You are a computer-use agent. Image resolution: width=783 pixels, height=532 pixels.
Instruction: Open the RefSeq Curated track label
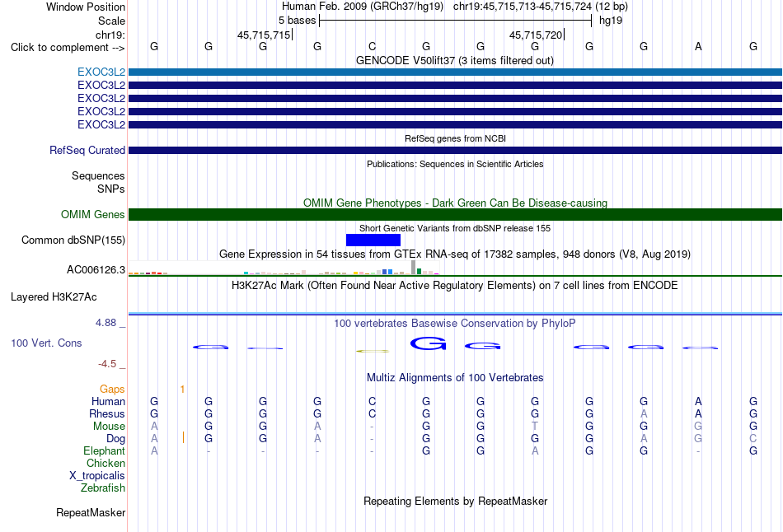[87, 150]
